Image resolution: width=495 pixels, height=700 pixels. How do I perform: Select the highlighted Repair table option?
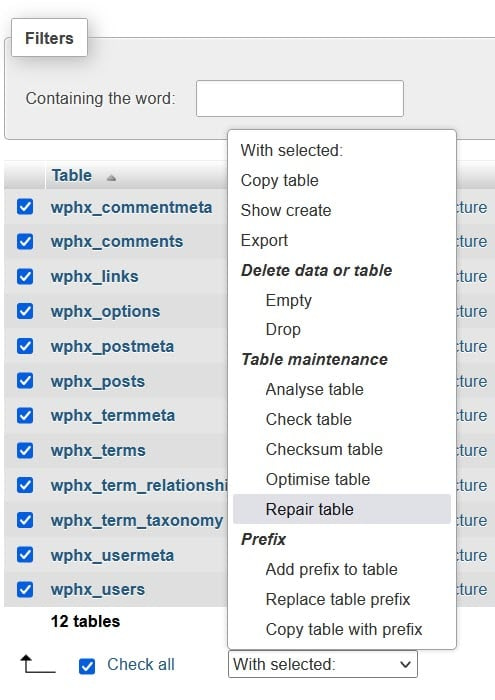[x=342, y=509]
